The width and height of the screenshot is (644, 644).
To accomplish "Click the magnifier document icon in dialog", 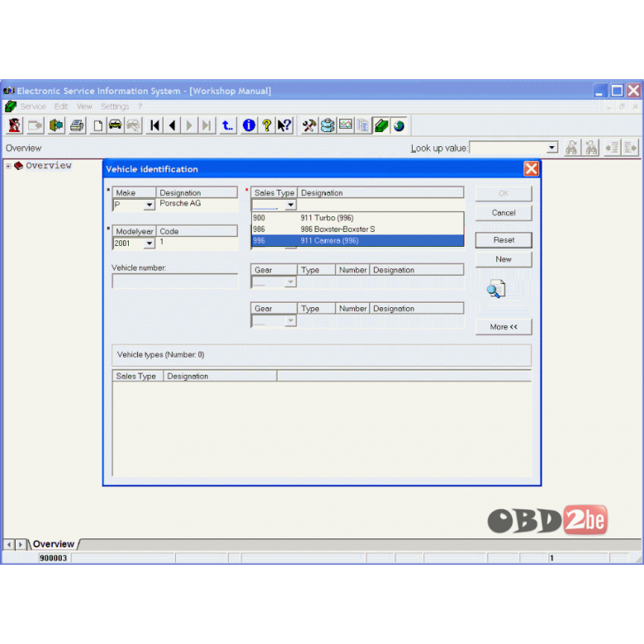I will point(496,289).
